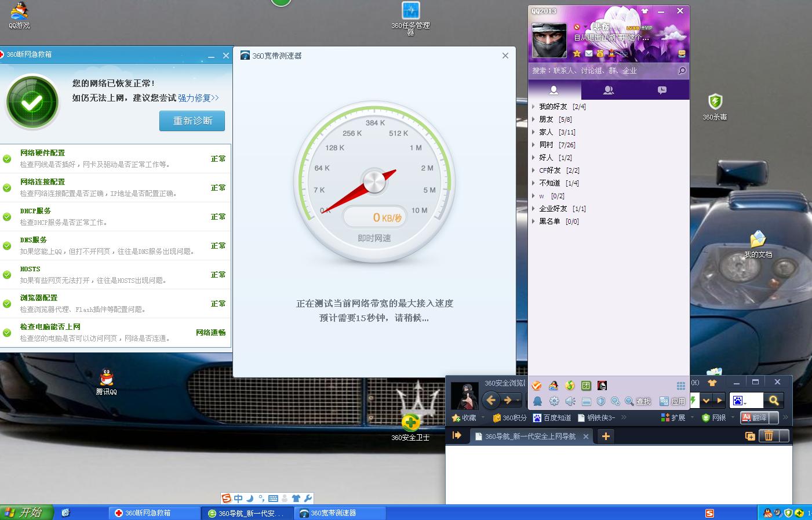Open the QQ mailbox envelope icon
This screenshot has width=812, height=520.
click(x=588, y=53)
